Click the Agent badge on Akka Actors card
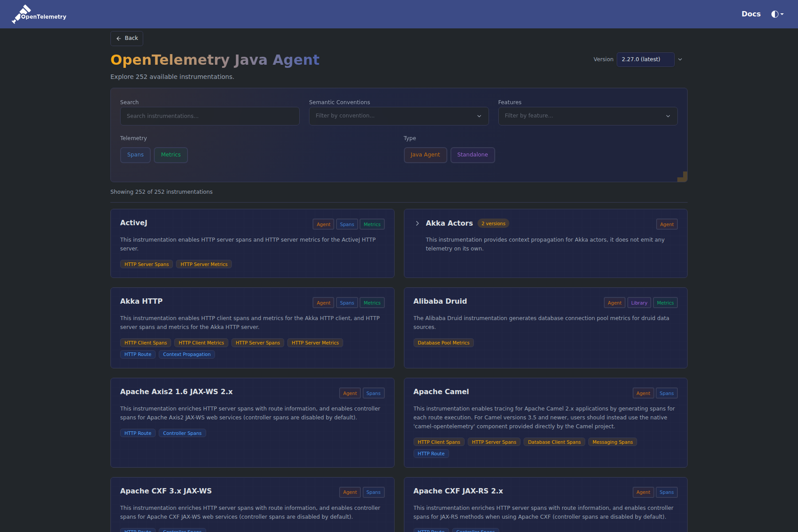The width and height of the screenshot is (798, 532). tap(667, 224)
